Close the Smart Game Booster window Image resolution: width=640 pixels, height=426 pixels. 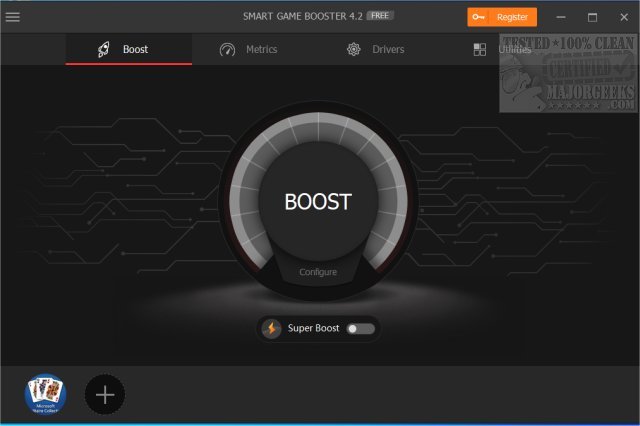(x=624, y=17)
